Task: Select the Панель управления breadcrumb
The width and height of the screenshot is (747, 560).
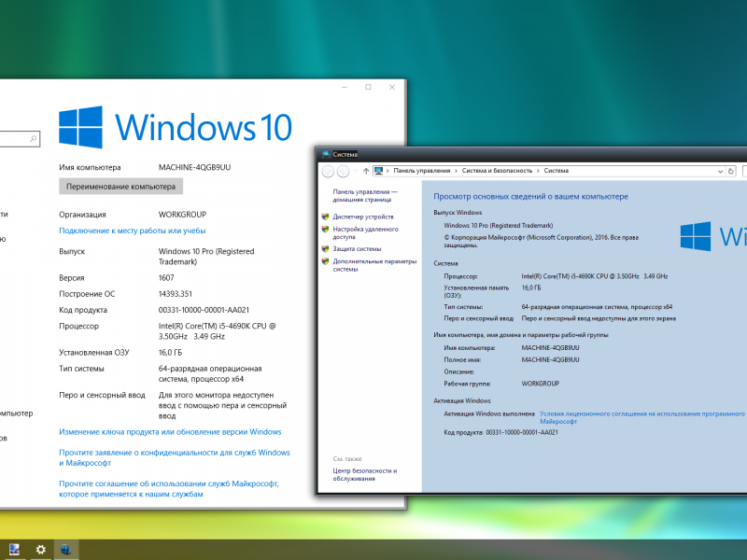Action: [x=422, y=171]
